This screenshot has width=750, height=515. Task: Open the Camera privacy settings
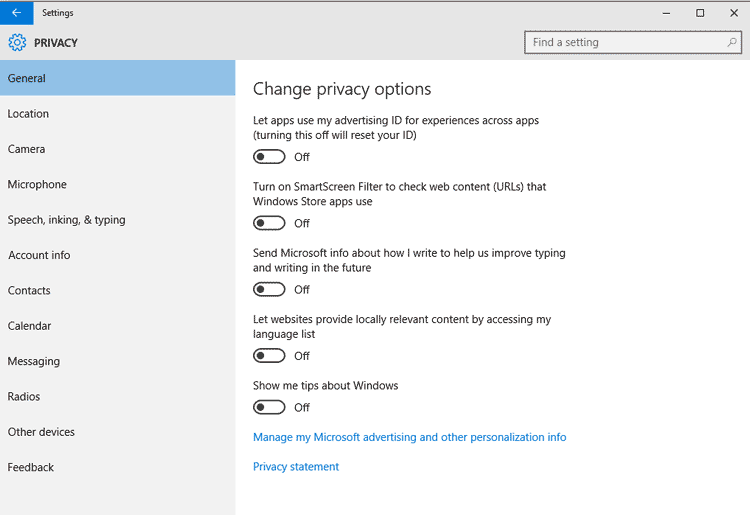[118, 149]
